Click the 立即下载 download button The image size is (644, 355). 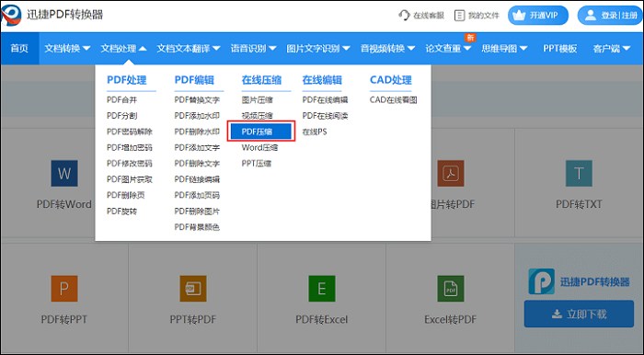click(579, 314)
